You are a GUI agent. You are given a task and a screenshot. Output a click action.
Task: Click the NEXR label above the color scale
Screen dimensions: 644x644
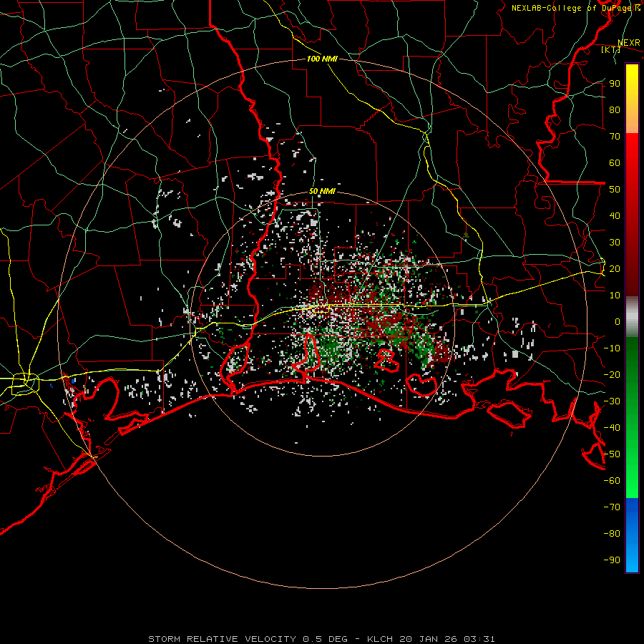[x=629, y=43]
